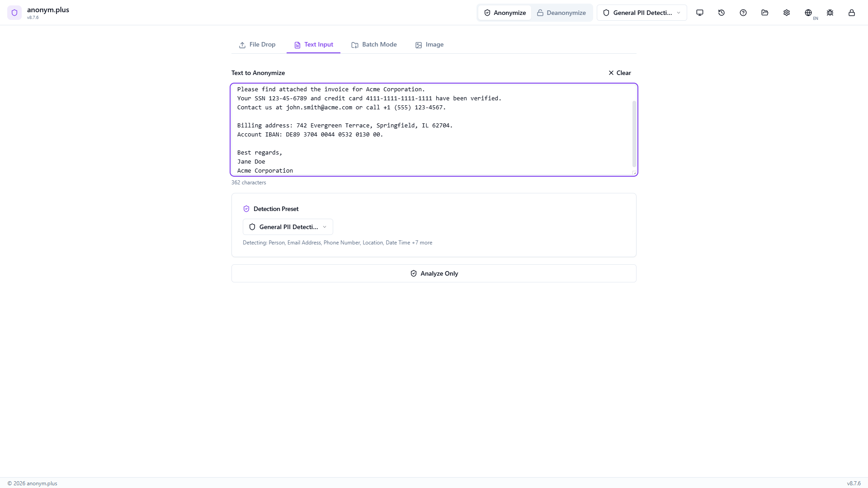Open the settings gear icon
This screenshot has width=868, height=488.
787,13
